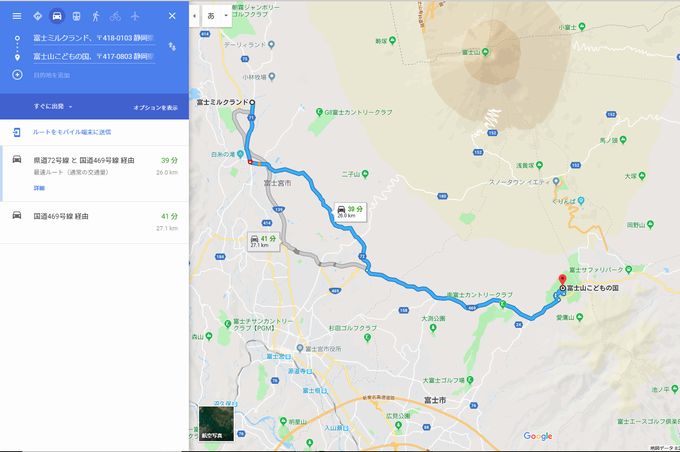The height and width of the screenshot is (452, 680).
Task: Choose the flight travel mode icon
Action: [x=135, y=16]
